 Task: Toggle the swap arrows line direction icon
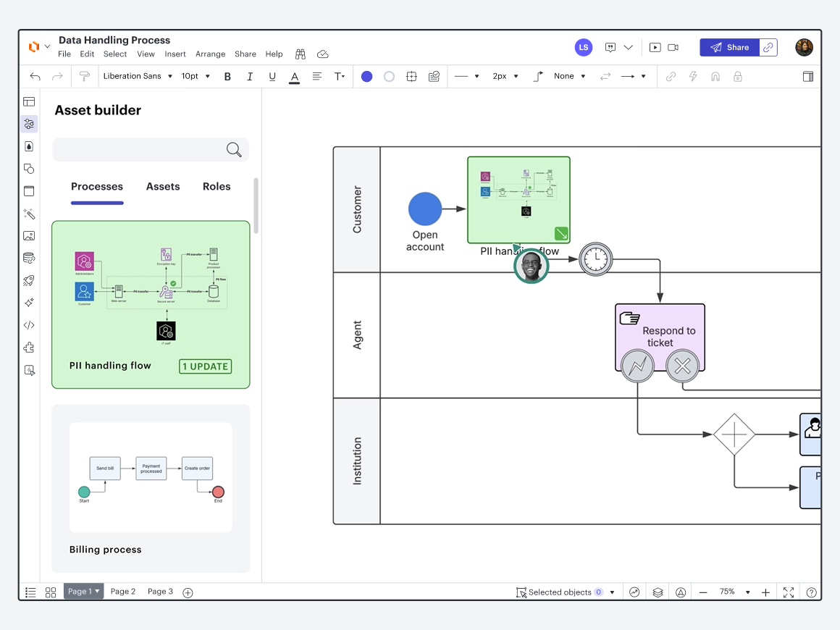tap(605, 77)
